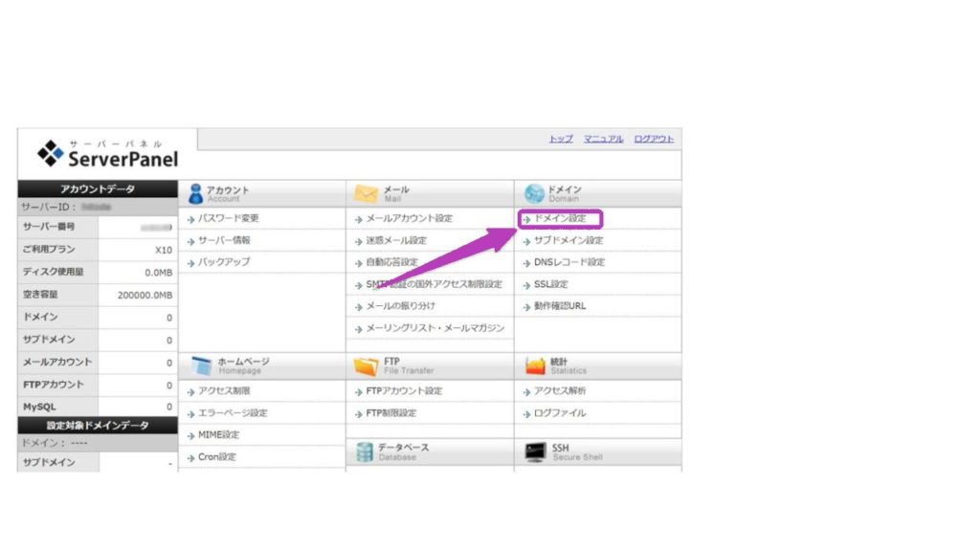
Task: Open メーリングリスト・メールマガジン
Action: (x=435, y=328)
